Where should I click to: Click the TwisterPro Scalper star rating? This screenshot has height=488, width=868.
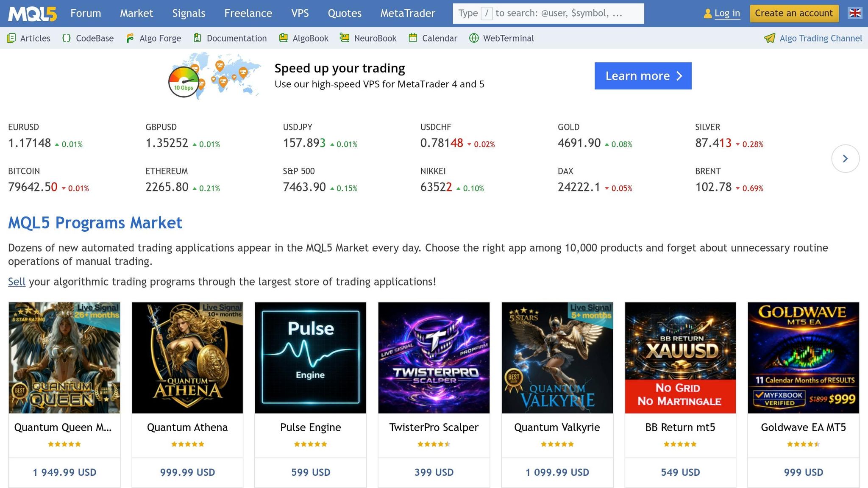(x=434, y=444)
